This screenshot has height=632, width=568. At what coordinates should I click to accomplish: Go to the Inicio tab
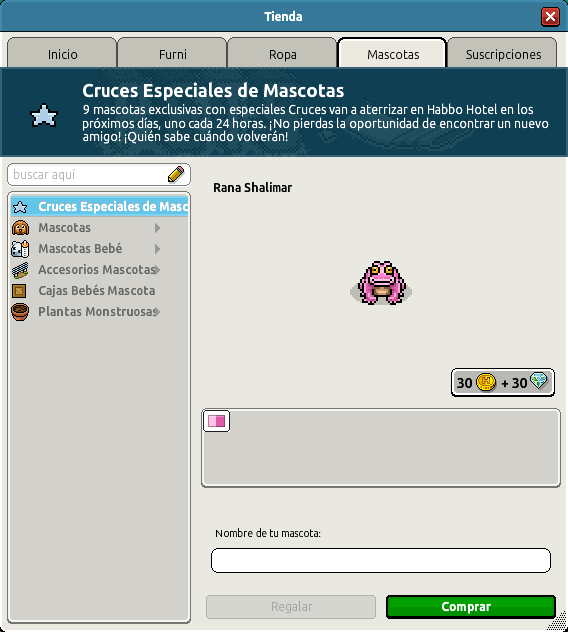(x=62, y=53)
